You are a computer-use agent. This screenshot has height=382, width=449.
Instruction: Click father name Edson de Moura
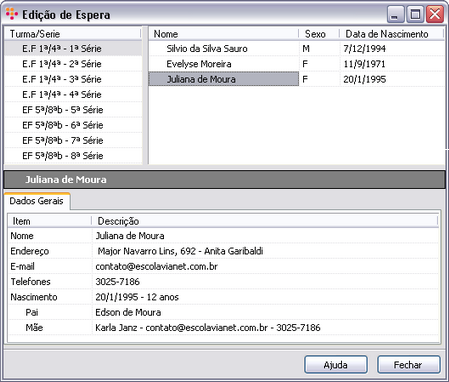(x=128, y=313)
